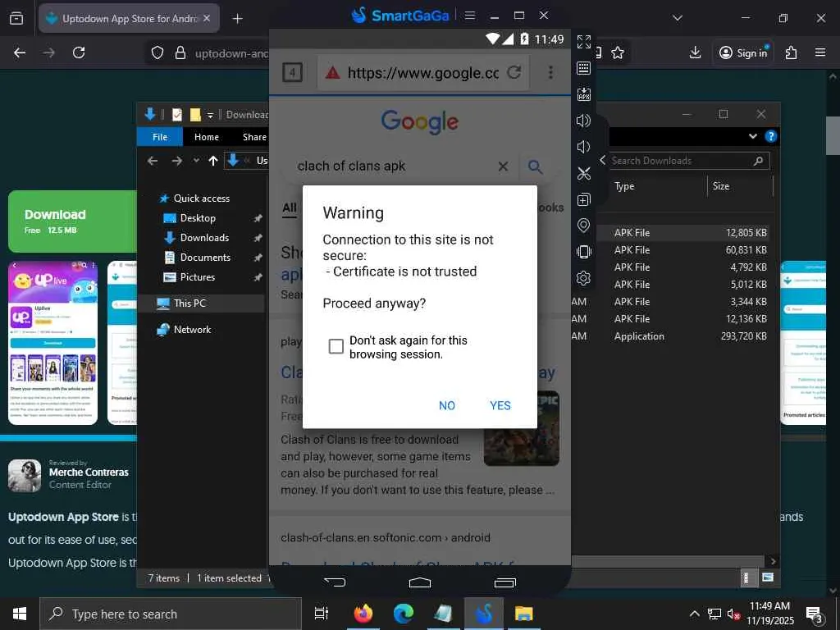Go up one folder in File Explorer
Viewport: 840px width, 630px height.
(x=213, y=161)
